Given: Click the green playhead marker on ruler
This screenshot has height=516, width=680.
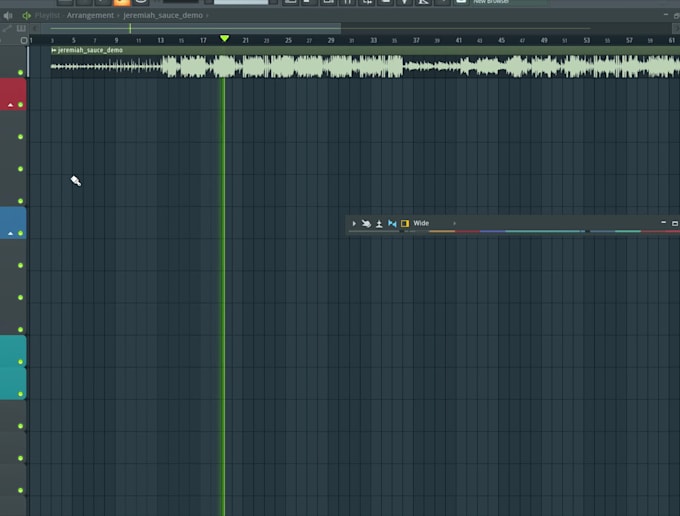Looking at the screenshot, I should pyautogui.click(x=224, y=39).
